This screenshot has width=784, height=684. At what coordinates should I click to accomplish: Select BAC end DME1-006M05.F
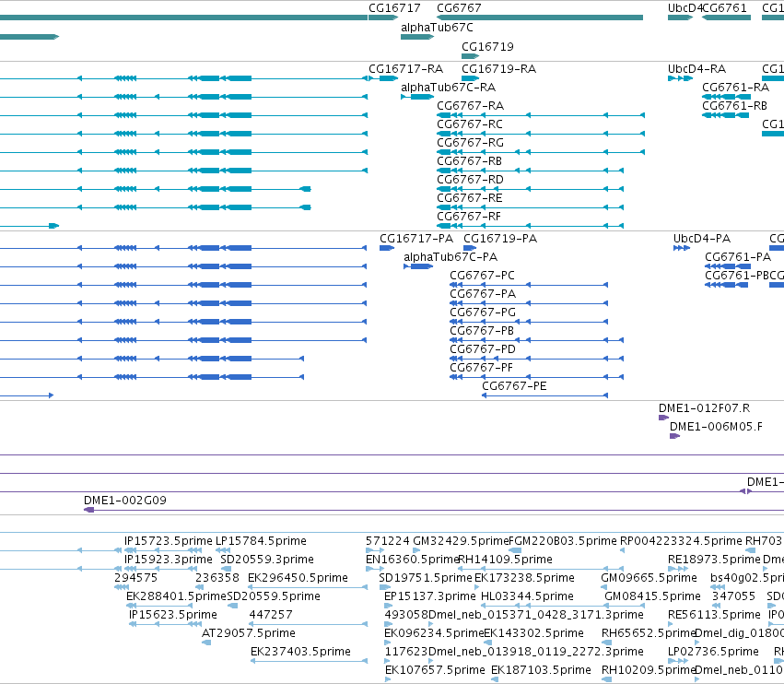tap(716, 426)
